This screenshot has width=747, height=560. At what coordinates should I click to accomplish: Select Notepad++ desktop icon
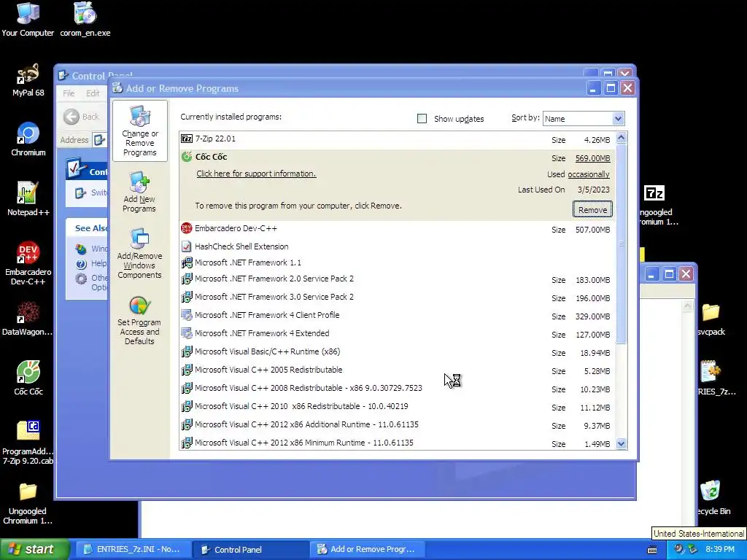click(x=28, y=199)
